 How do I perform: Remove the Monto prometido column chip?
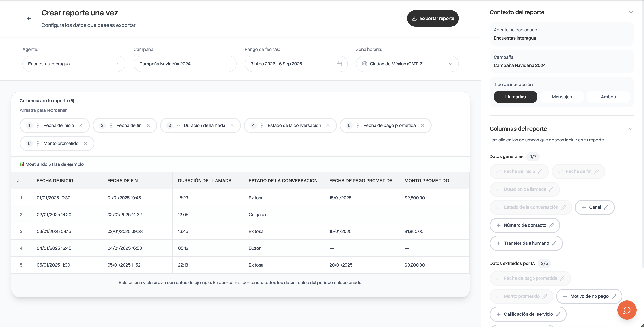(85, 143)
